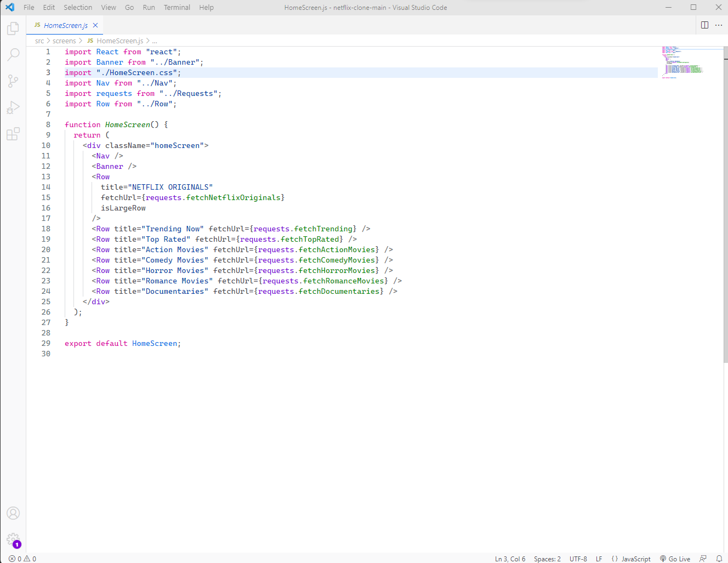Click the <Banner /> tag on line 12
This screenshot has width=728, height=563.
(114, 166)
